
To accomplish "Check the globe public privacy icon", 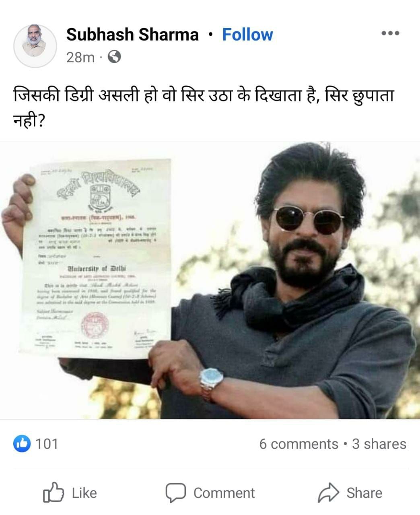I will click(114, 57).
